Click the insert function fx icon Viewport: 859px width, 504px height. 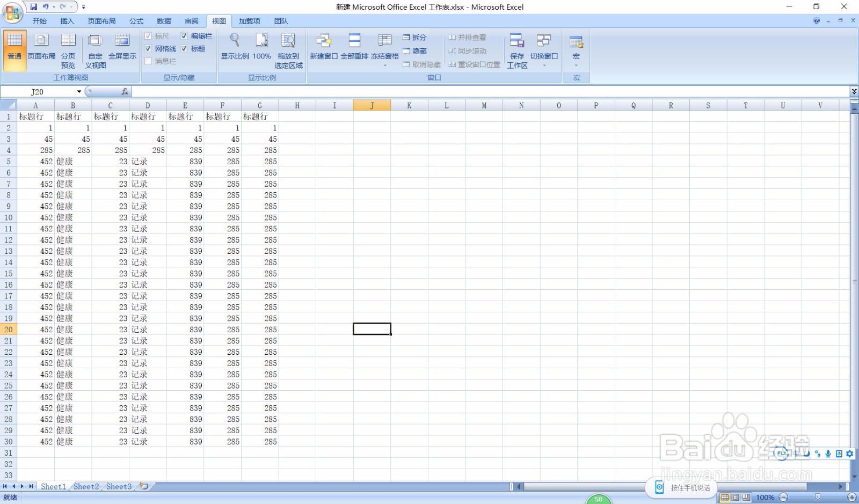[125, 92]
